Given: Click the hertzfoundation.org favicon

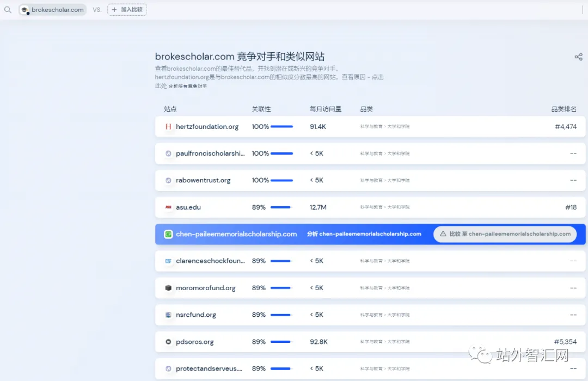Looking at the screenshot, I should [168, 127].
